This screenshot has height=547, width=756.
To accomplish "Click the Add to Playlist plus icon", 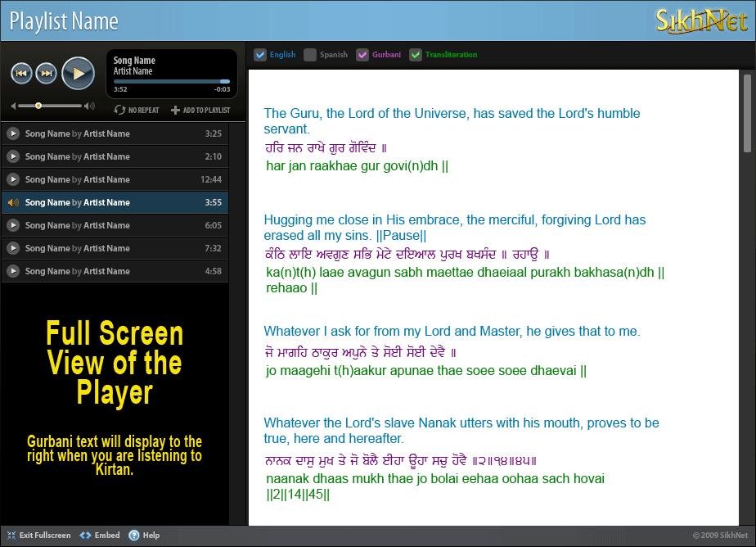I will (175, 110).
